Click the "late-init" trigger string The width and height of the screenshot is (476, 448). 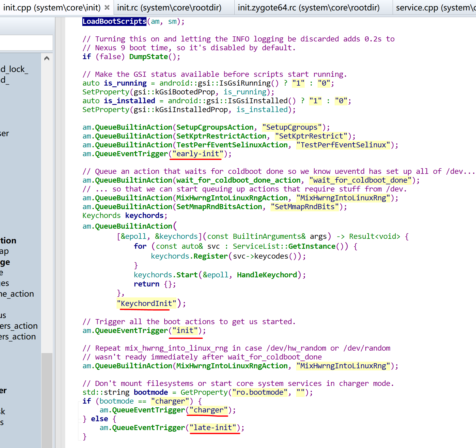pyautogui.click(x=213, y=428)
